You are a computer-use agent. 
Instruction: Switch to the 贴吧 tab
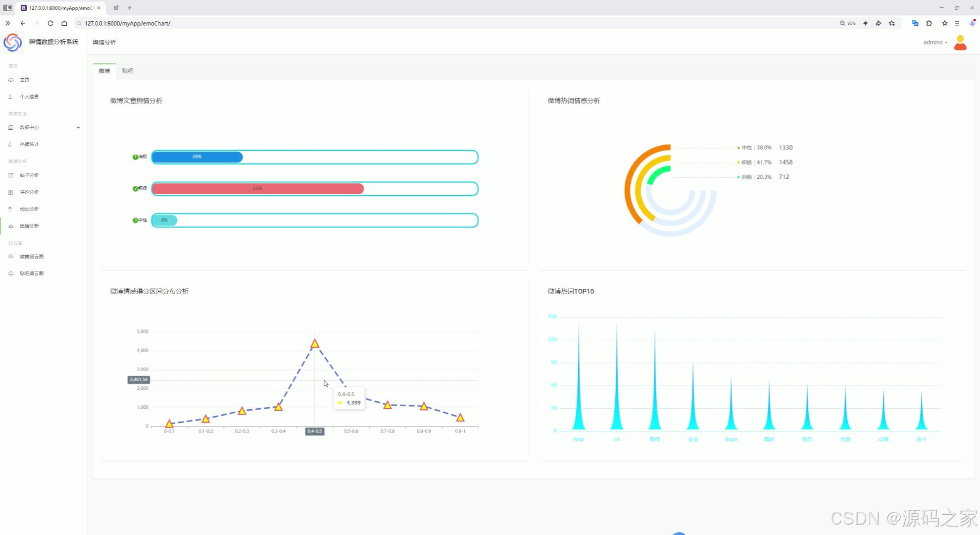coord(128,71)
